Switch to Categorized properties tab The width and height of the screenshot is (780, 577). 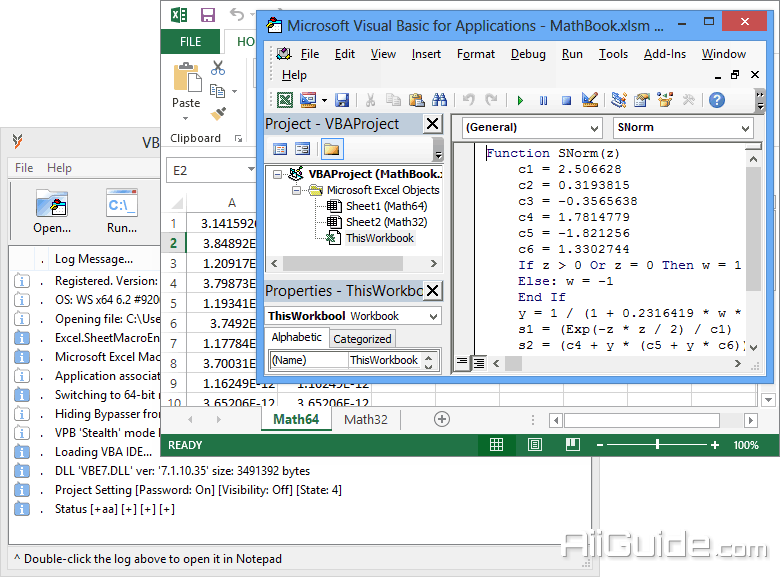[362, 339]
